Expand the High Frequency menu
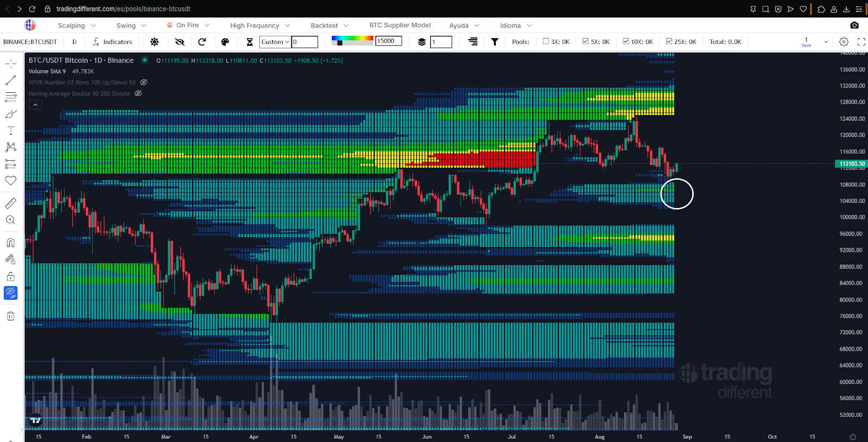The width and height of the screenshot is (868, 442). 260,26
